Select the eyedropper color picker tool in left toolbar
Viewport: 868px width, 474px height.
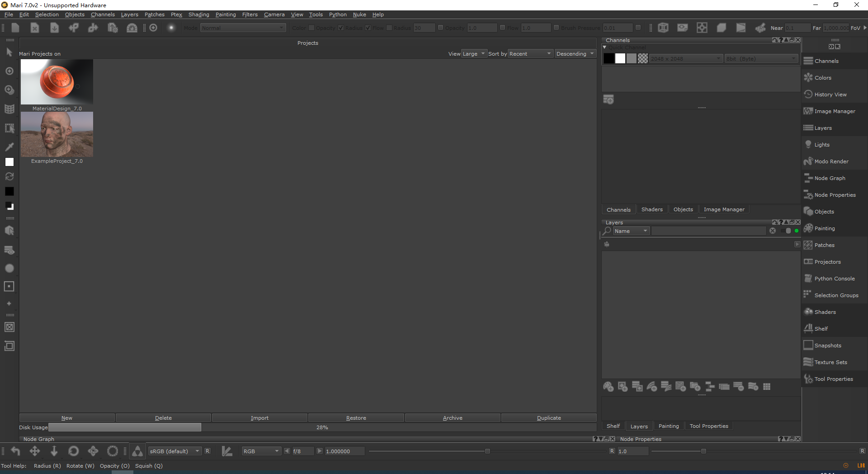click(x=9, y=147)
